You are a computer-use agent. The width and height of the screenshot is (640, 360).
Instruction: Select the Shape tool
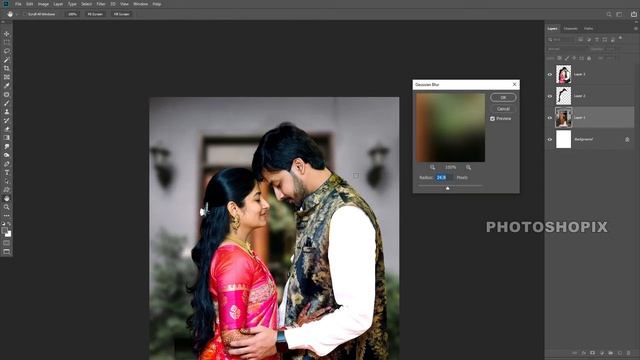point(7,190)
